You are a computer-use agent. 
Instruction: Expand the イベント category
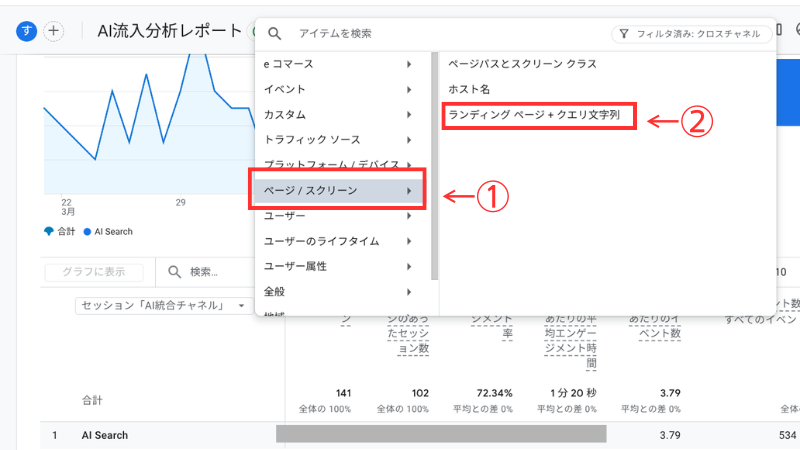340,89
